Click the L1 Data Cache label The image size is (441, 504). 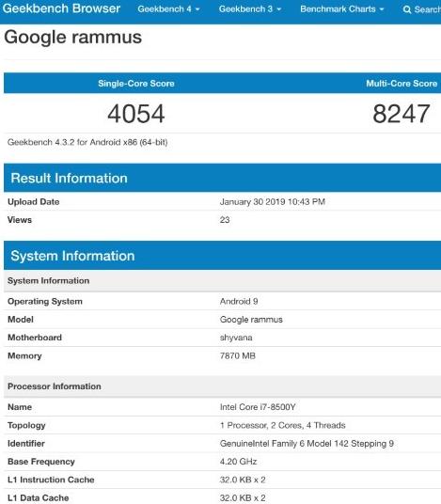click(x=38, y=498)
